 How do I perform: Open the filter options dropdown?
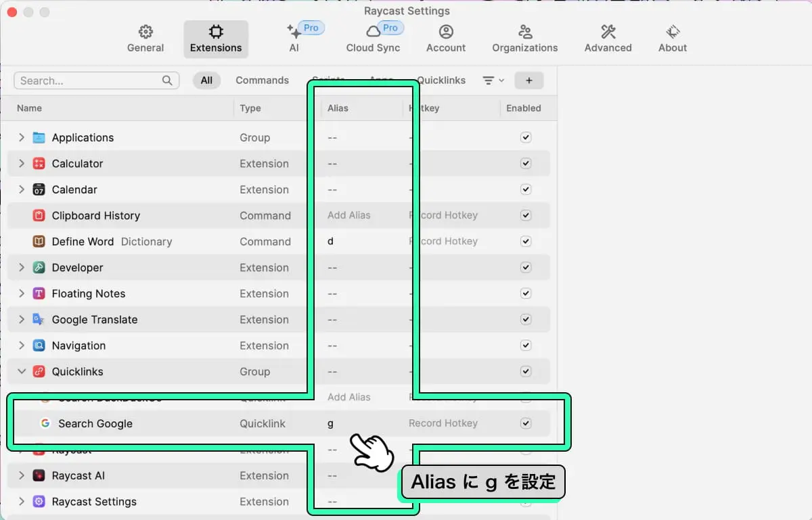[x=493, y=80]
